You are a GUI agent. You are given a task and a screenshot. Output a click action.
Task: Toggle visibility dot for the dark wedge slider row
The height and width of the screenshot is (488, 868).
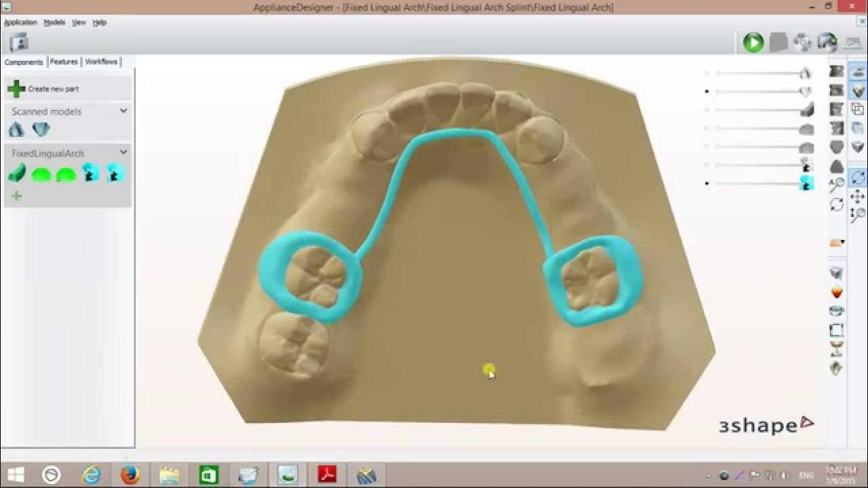pos(707,110)
